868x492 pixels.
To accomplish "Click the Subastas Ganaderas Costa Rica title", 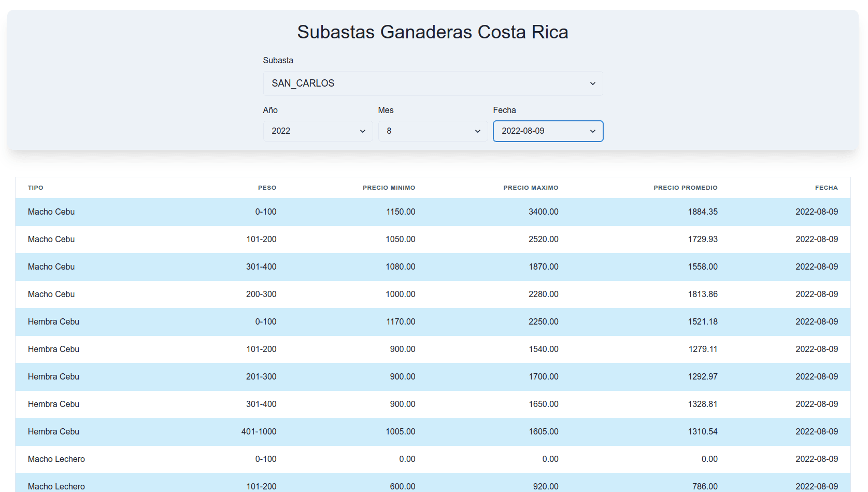I will (x=433, y=32).
